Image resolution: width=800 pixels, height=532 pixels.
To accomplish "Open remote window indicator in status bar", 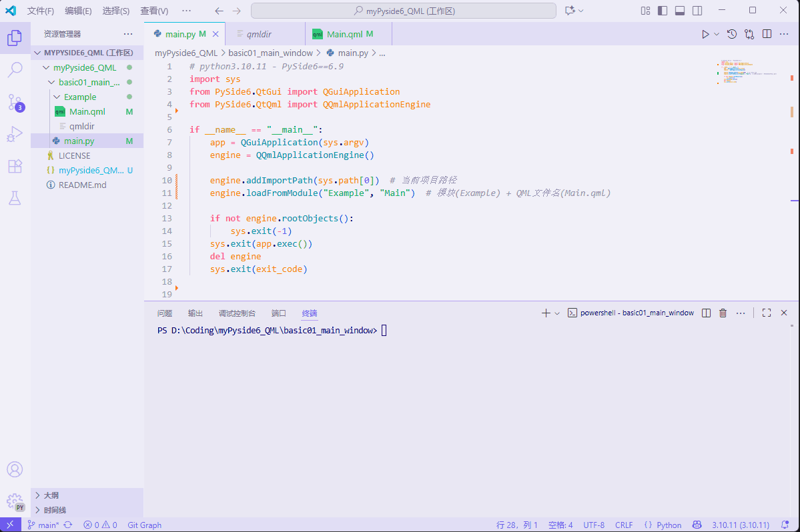I will click(10, 525).
